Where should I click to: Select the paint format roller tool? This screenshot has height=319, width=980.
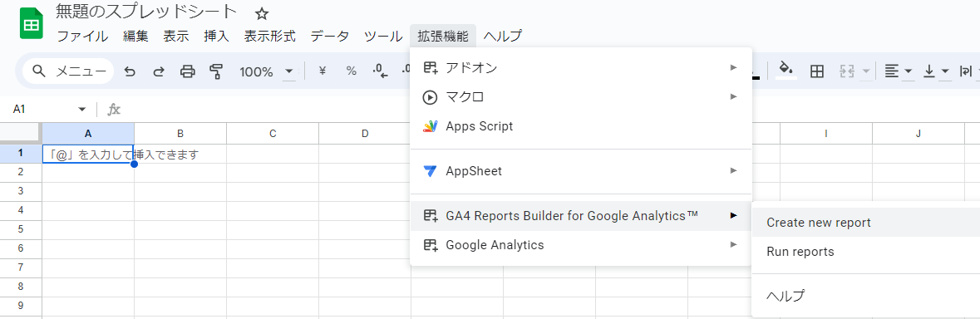click(x=216, y=71)
